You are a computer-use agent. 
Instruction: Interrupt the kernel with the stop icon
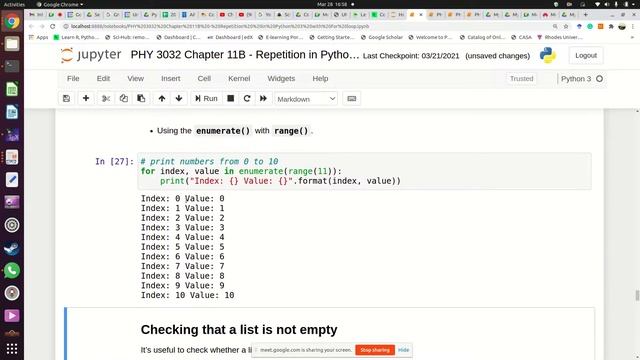tap(231, 98)
